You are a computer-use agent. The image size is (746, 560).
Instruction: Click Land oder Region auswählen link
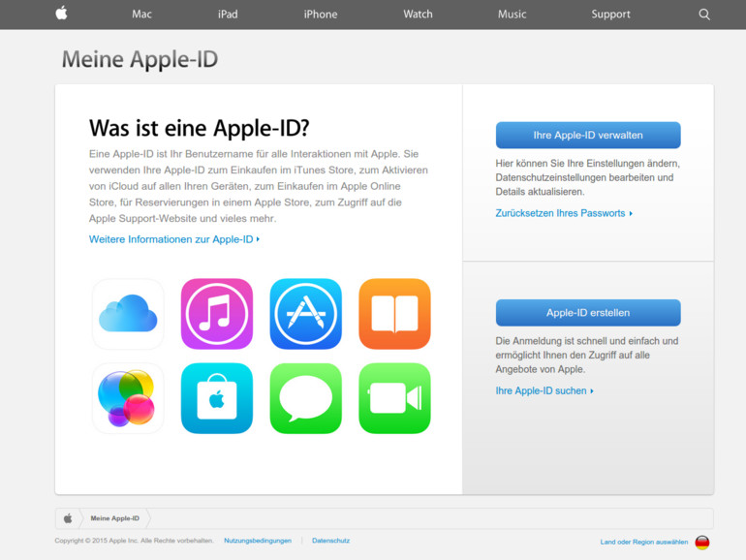point(643,542)
